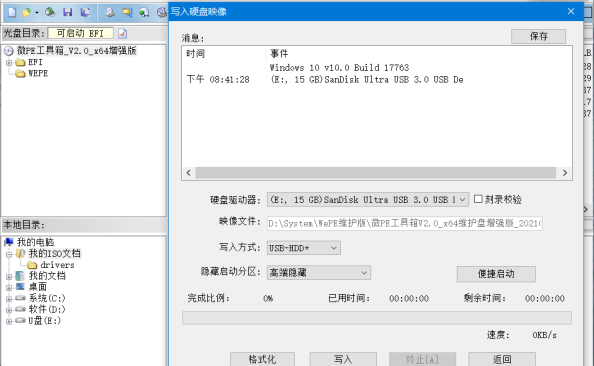Click the U盘(E:) drive icon

tap(20, 321)
